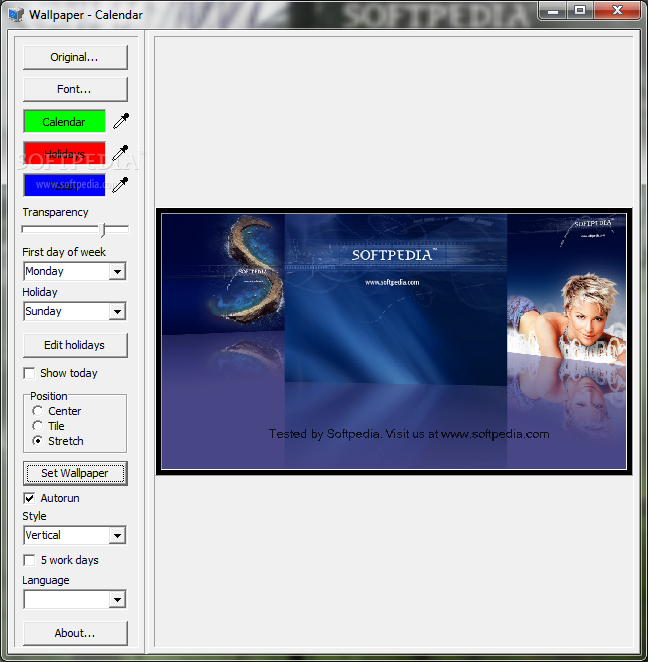Pick Today color with eyedropper icon
The image size is (648, 662).
[120, 184]
